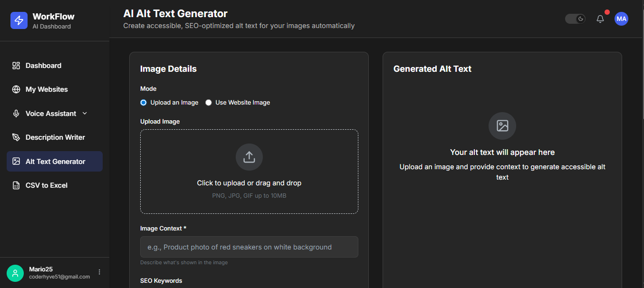Click the empty alt text placeholder image icon
The image size is (644, 288).
point(502,126)
